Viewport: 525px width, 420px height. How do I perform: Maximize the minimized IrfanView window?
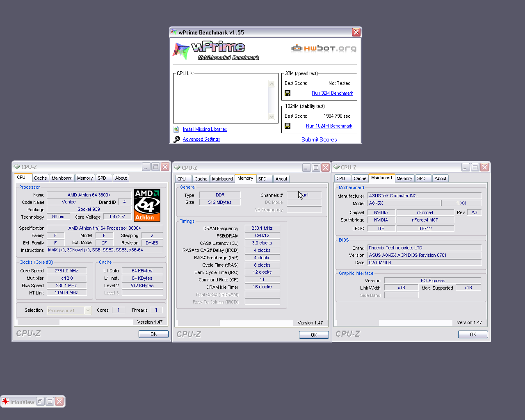click(x=50, y=401)
